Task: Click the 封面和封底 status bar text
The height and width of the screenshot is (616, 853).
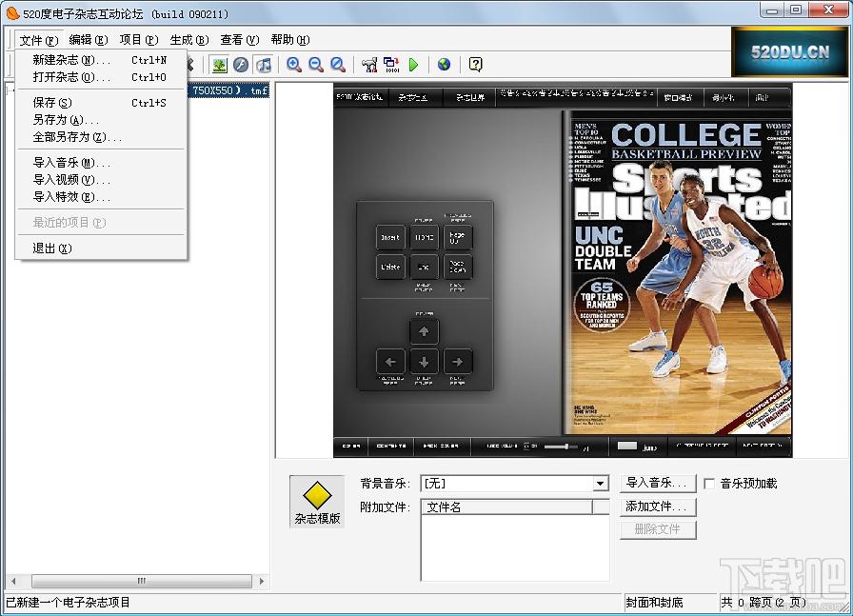Action: pos(654,603)
